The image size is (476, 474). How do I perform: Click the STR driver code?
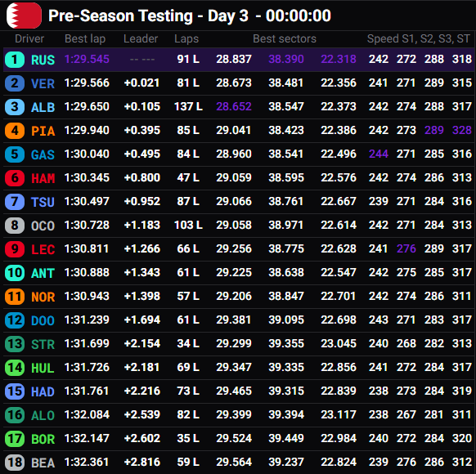pyautogui.click(x=43, y=344)
